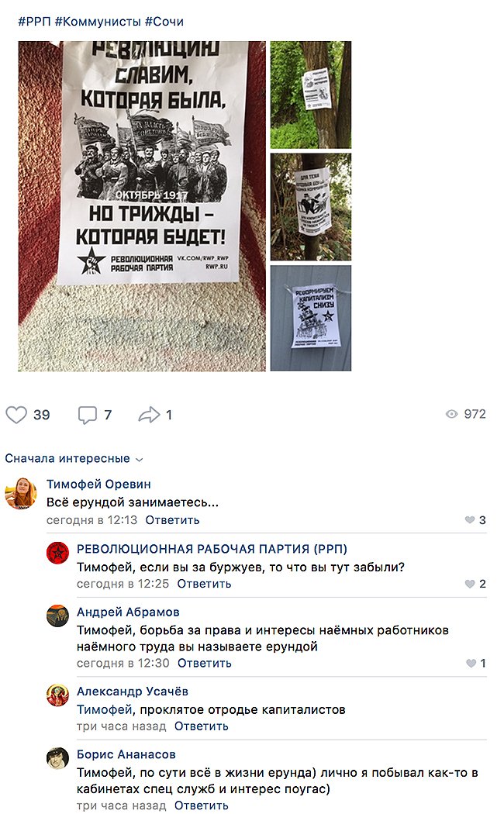Open comments via speech bubble icon
Viewport: 504px width, 814px height.
click(87, 415)
